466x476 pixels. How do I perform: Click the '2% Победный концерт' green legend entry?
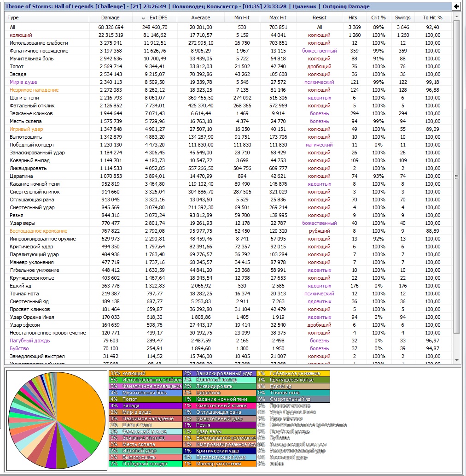(x=146, y=464)
